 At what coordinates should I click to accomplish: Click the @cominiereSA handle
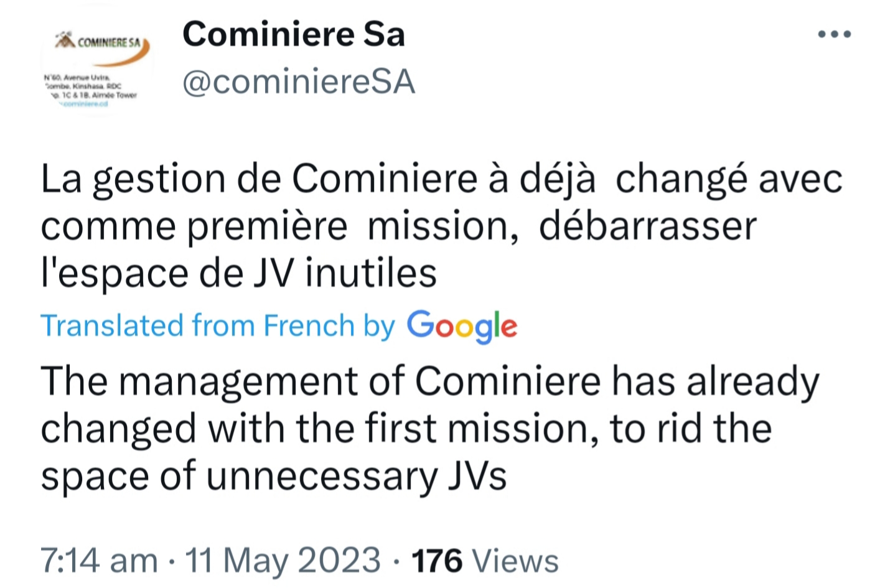coord(299,82)
